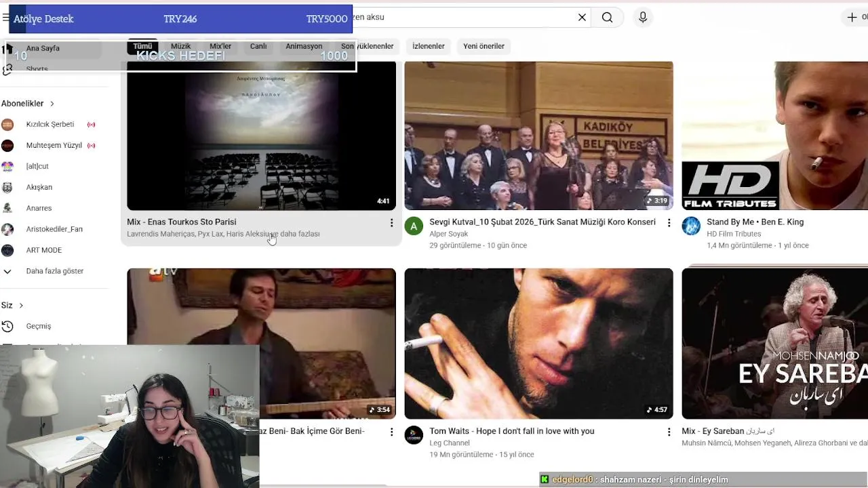Open Tom Waits video thumbnail
The height and width of the screenshot is (488, 868).
tap(538, 344)
